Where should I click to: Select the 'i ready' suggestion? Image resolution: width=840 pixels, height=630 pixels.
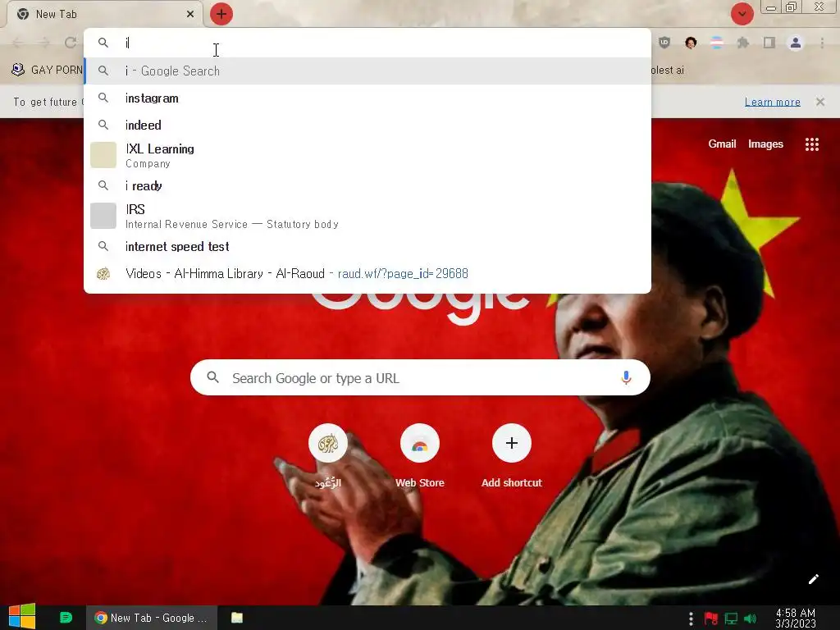[367, 185]
